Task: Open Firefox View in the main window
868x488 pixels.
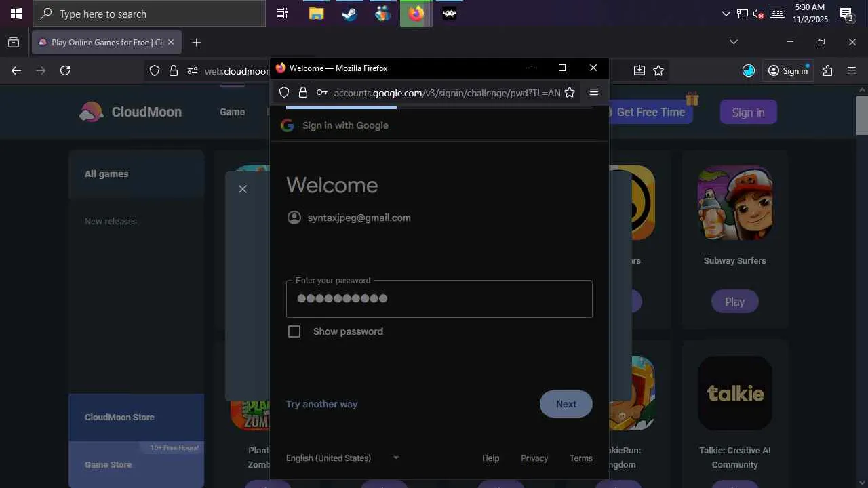Action: click(x=14, y=42)
